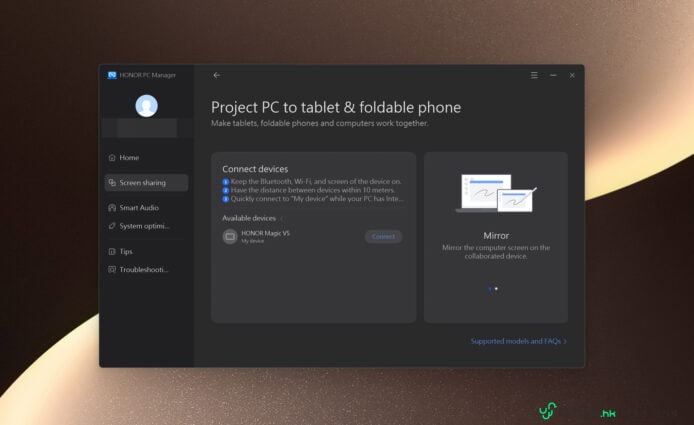This screenshot has height=425, width=694.
Task: Select the second carousel dot
Action: [496, 289]
